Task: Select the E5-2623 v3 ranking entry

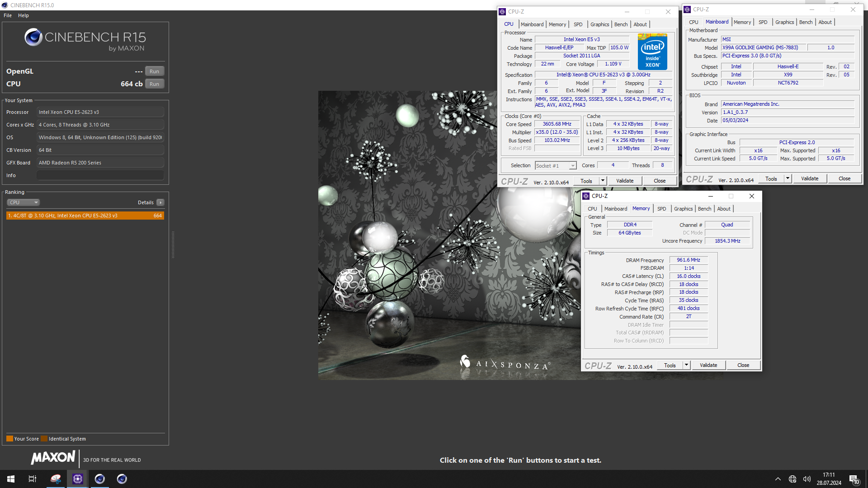Action: [x=85, y=216]
